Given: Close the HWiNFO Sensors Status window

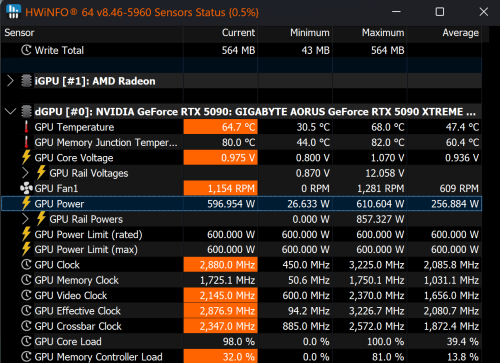Looking at the screenshot, I should pos(484,12).
